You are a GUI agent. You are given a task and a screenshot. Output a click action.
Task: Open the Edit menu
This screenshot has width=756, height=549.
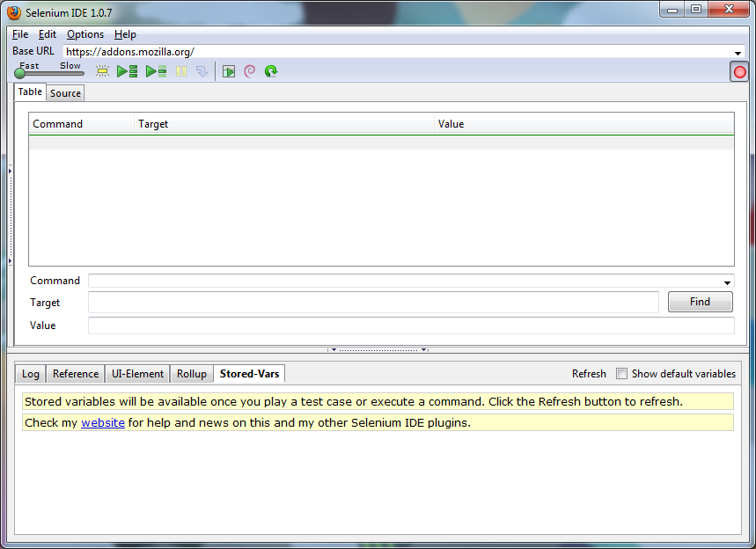pyautogui.click(x=48, y=34)
